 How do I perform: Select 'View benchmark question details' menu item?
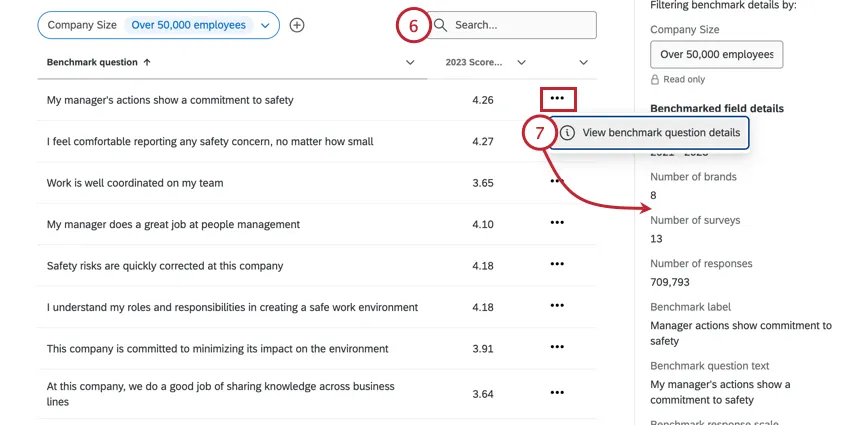point(660,132)
